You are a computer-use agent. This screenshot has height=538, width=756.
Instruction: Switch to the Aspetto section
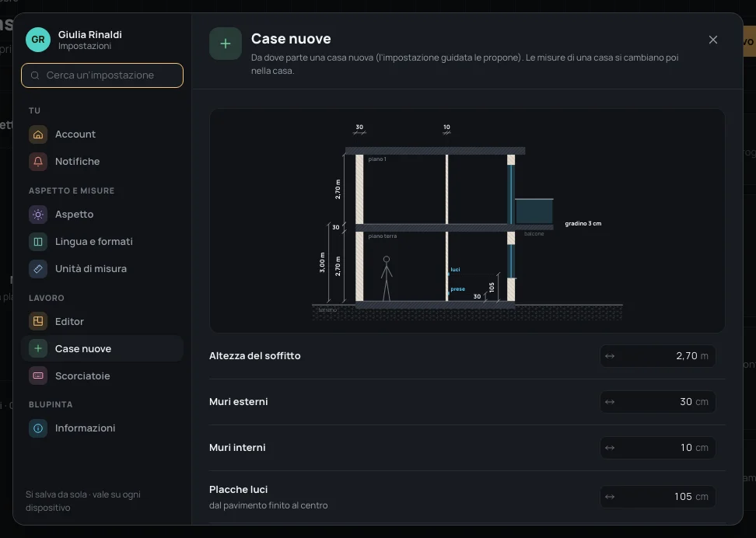point(102,215)
